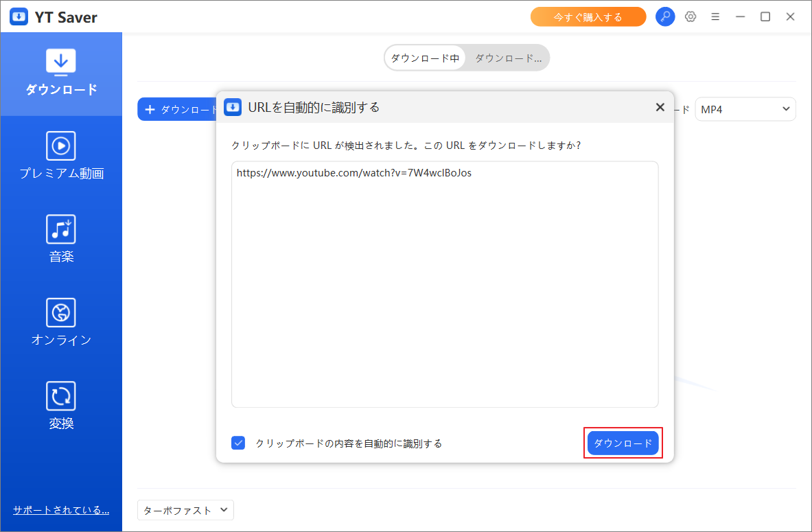Expand the ターボファスト speed dropdown
The image size is (812, 532).
(185, 510)
